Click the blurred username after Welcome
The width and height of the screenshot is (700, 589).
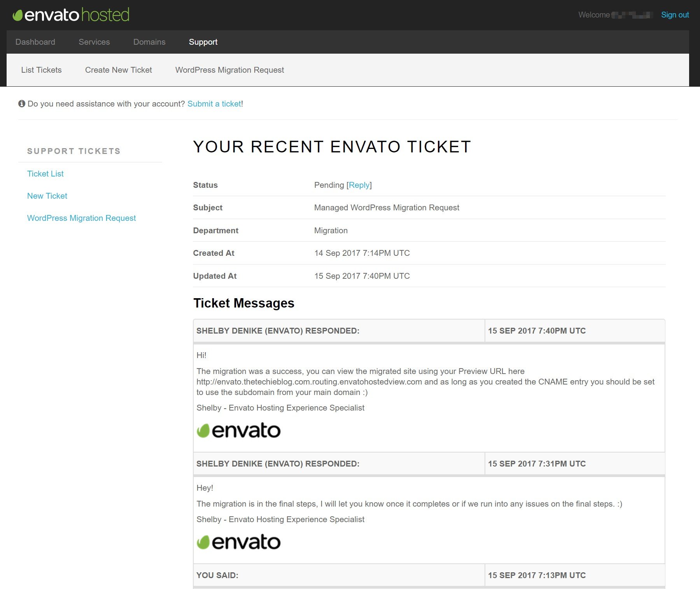point(631,15)
